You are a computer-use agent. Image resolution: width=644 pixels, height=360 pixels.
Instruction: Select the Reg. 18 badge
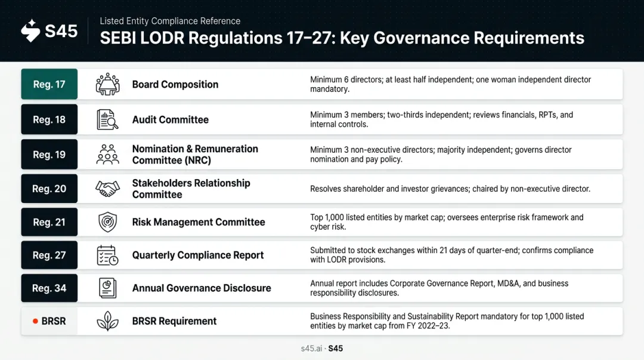[x=49, y=119]
